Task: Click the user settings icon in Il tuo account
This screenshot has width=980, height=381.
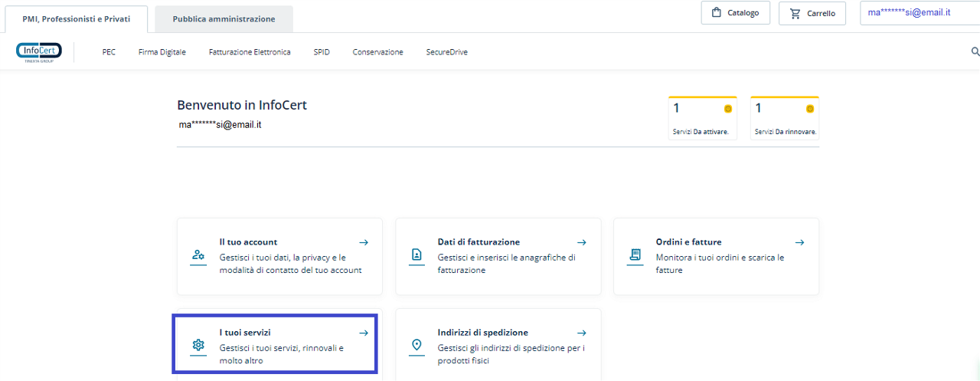Action: (x=198, y=255)
